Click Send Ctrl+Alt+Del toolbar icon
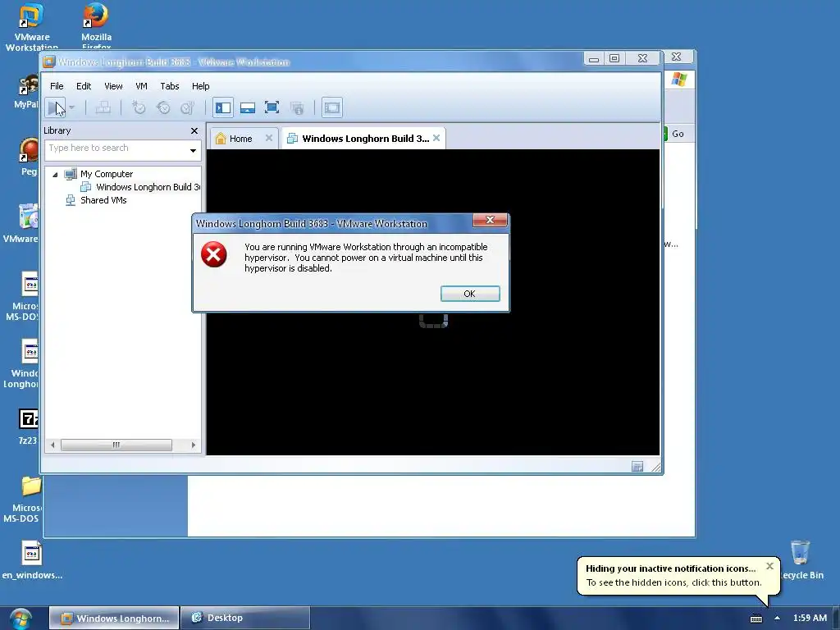The height and width of the screenshot is (630, 840). pos(103,107)
